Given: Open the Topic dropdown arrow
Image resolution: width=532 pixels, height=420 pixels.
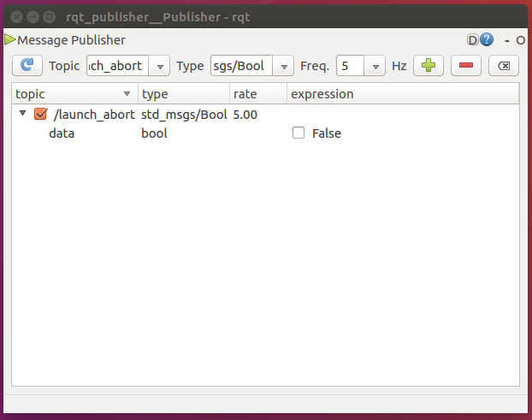Looking at the screenshot, I should 160,66.
